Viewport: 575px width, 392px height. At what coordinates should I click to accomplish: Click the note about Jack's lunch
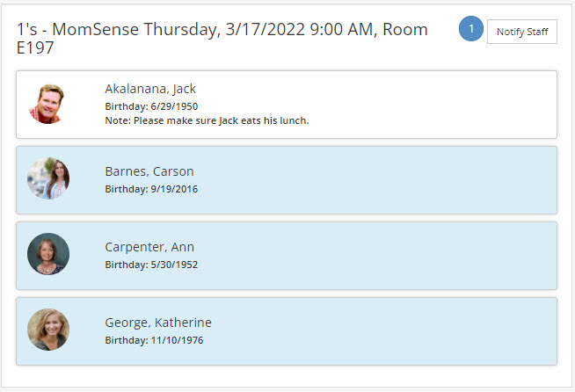(x=207, y=120)
